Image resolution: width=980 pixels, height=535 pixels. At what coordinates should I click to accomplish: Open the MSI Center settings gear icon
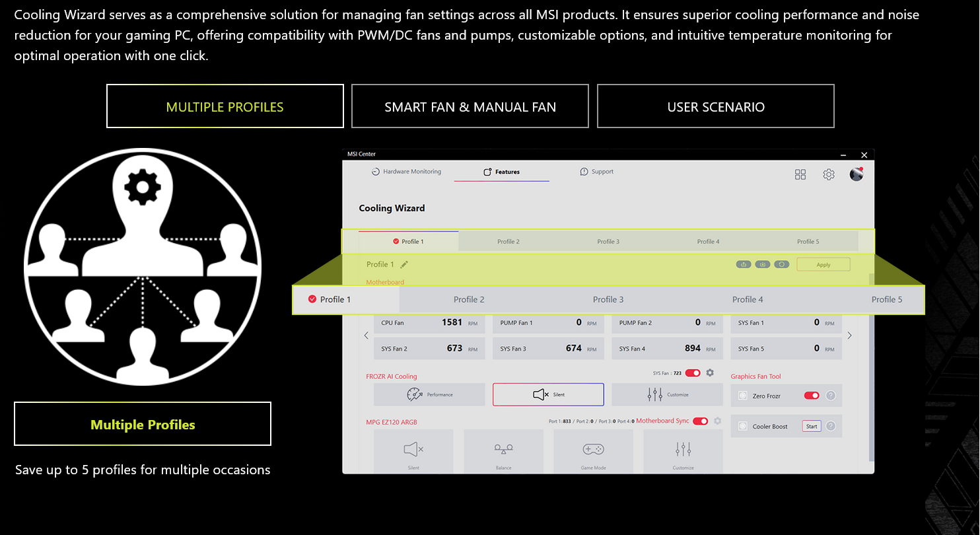point(828,174)
